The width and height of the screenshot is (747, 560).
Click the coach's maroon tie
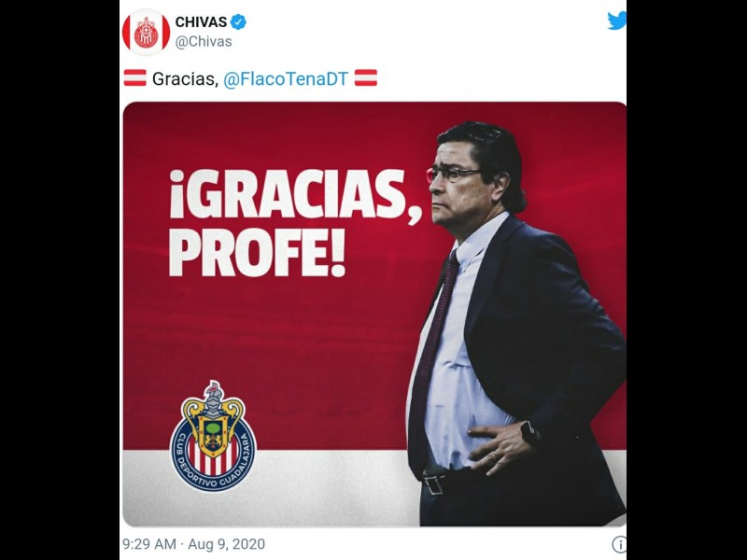[432, 362]
